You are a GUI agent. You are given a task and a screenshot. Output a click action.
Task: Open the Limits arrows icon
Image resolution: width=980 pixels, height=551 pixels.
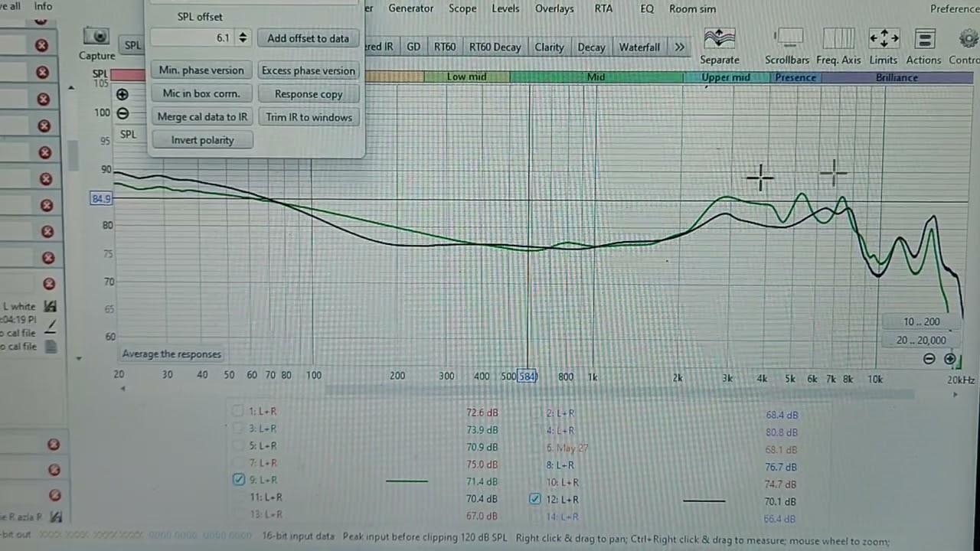tap(884, 38)
